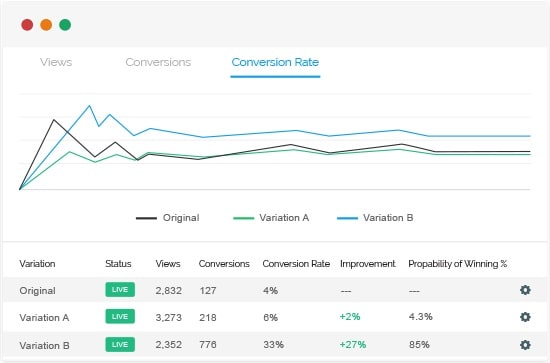Click the LIVE badge for Variation A
The width and height of the screenshot is (550, 363).
(120, 317)
